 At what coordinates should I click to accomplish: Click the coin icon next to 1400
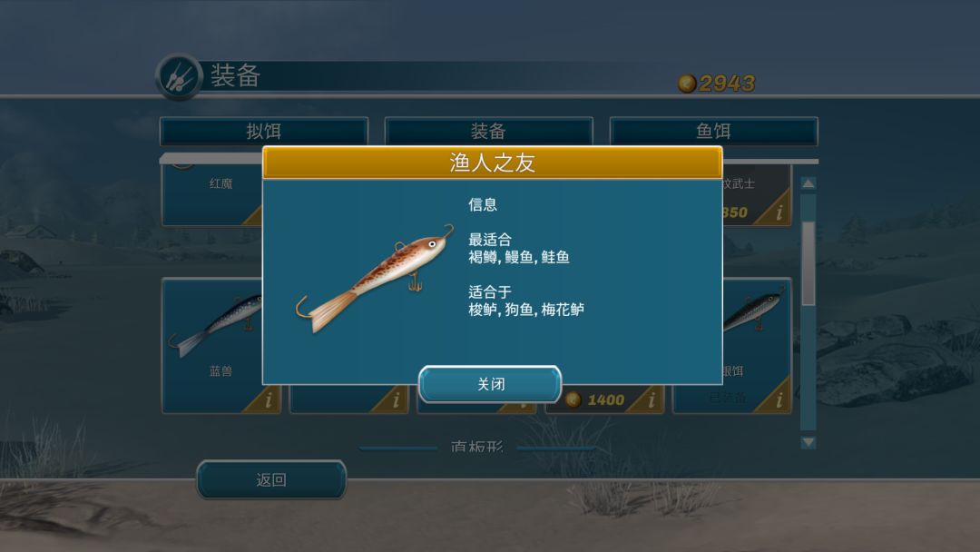pos(573,399)
